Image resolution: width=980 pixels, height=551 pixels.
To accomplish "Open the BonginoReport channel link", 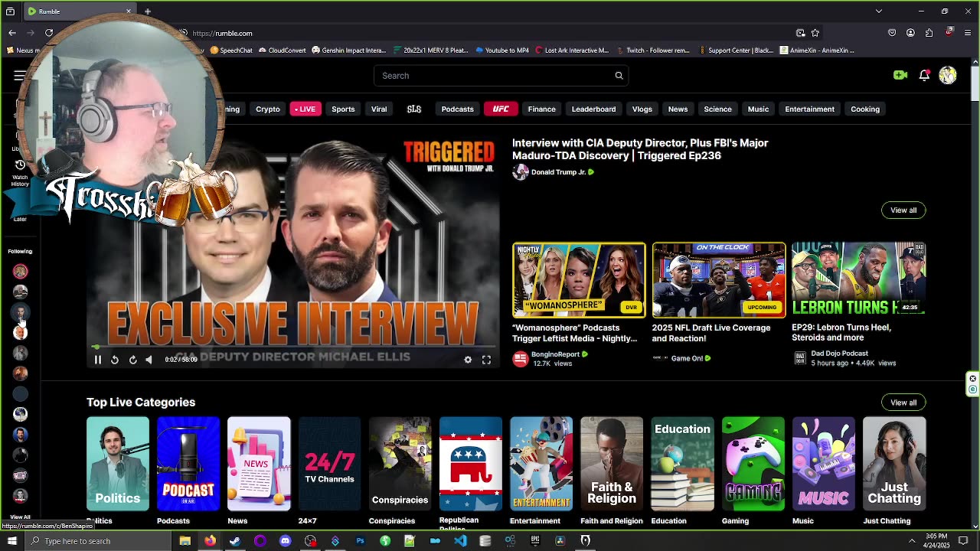I will pyautogui.click(x=555, y=354).
